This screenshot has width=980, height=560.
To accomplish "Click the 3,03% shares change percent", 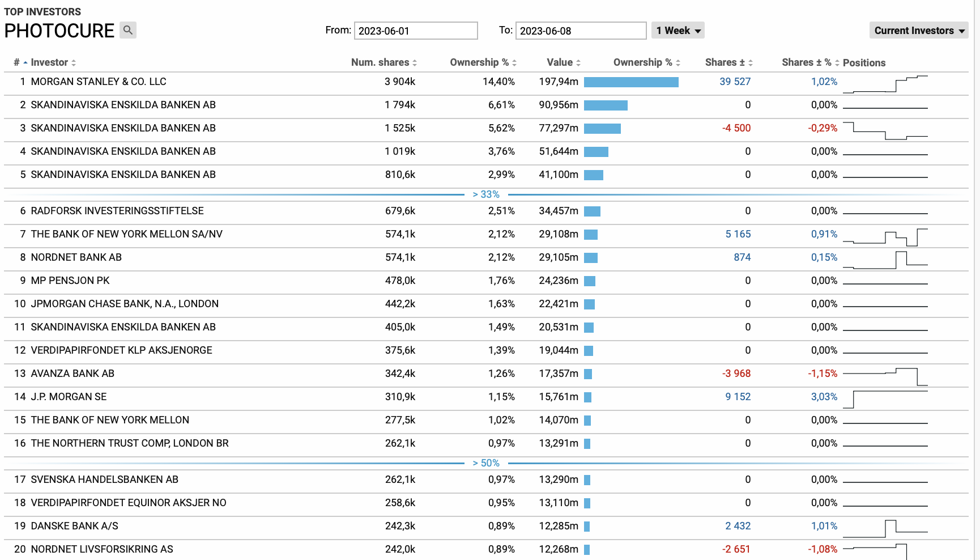I will tap(824, 397).
